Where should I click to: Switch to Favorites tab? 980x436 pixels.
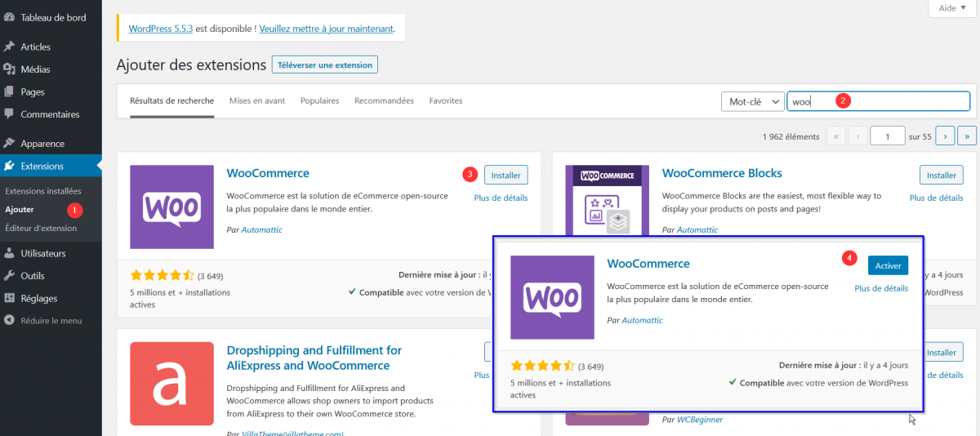pyautogui.click(x=446, y=101)
